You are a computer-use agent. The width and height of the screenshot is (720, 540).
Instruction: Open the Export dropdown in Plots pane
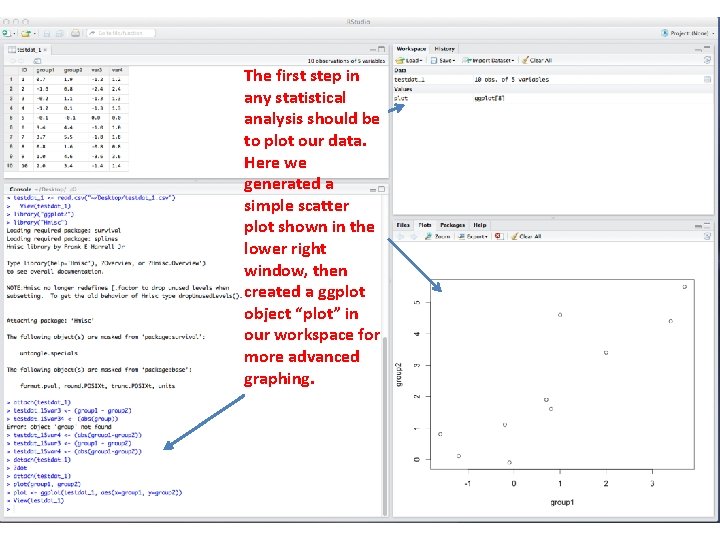[x=473, y=236]
